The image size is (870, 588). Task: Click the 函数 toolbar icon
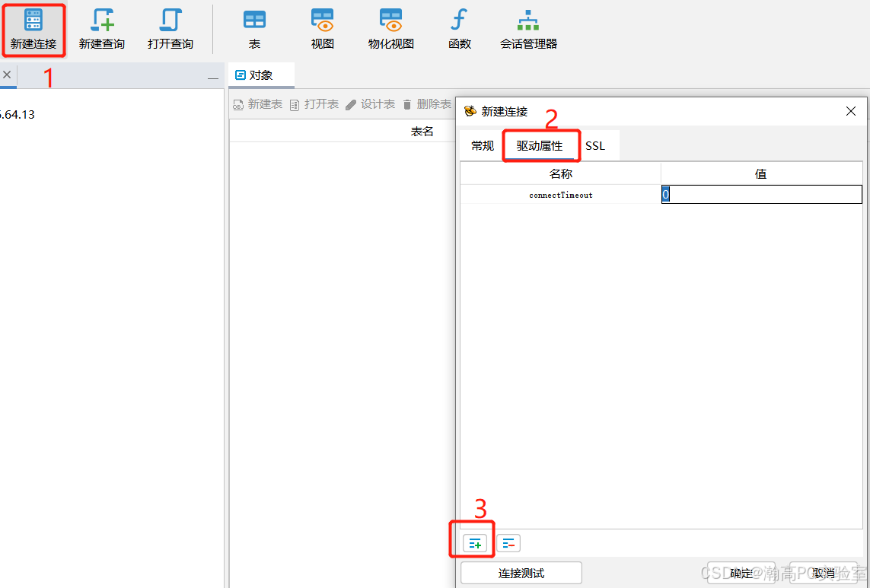460,30
